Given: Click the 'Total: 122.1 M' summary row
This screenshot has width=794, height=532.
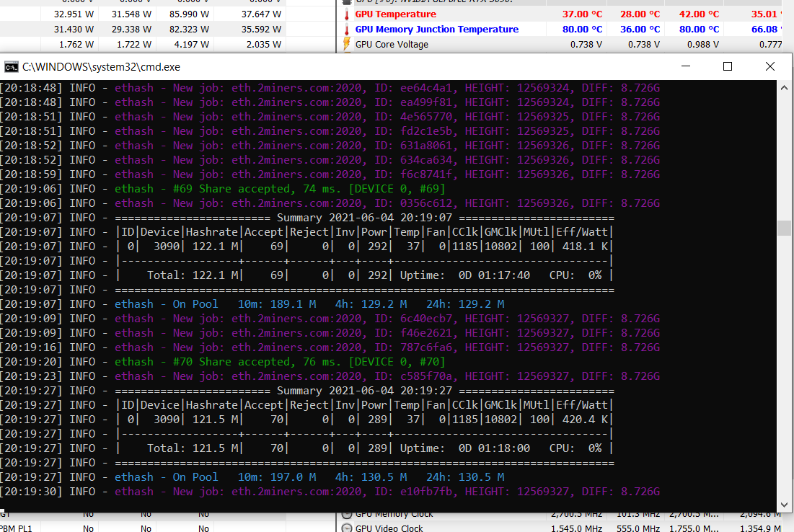Looking at the screenshot, I should coord(307,275).
